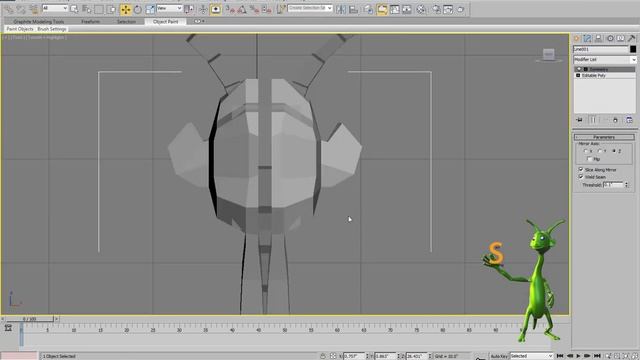The image size is (640, 360).
Task: Toggle the 3D Snaps icon
Action: point(230,9)
